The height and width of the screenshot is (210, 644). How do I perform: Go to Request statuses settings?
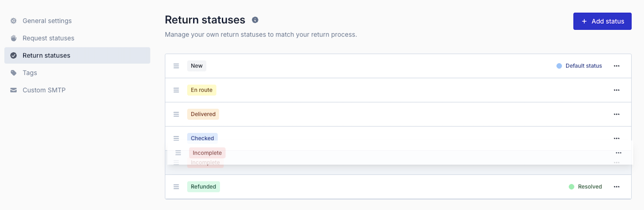click(48, 38)
